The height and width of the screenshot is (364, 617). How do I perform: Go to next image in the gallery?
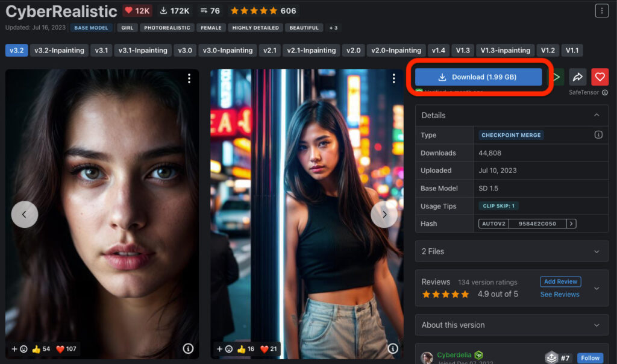click(384, 215)
